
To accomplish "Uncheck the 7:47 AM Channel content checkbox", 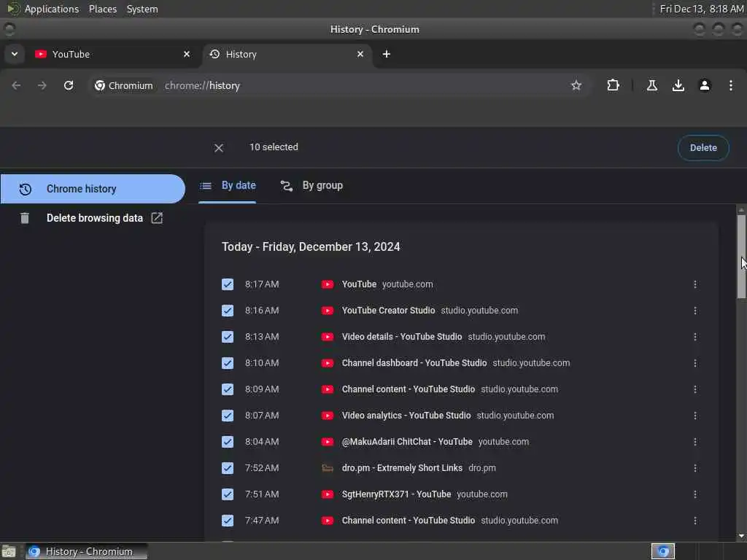I will click(x=228, y=521).
